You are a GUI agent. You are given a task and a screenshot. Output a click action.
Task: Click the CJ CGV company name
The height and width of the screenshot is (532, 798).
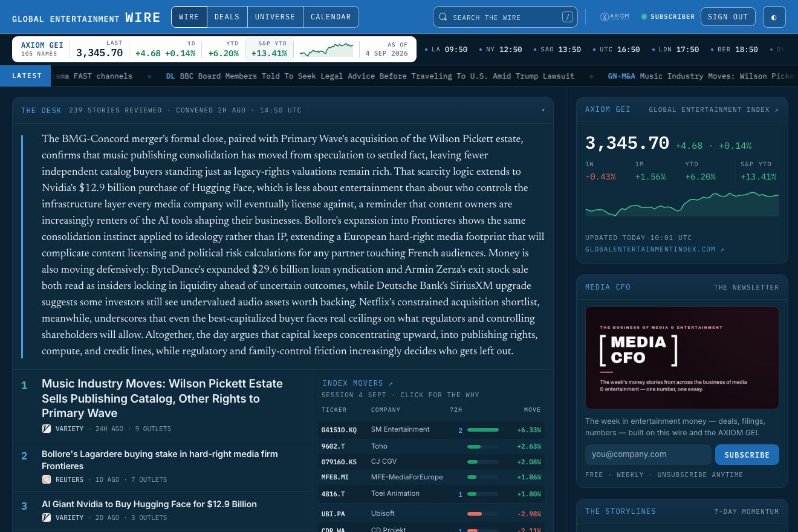pyautogui.click(x=384, y=462)
